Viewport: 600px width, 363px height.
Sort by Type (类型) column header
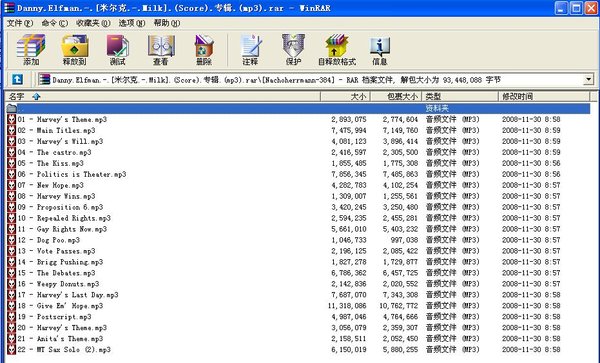coord(460,96)
